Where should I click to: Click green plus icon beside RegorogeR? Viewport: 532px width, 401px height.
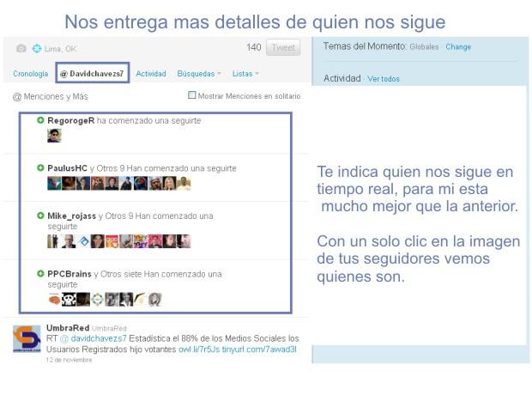(40, 120)
